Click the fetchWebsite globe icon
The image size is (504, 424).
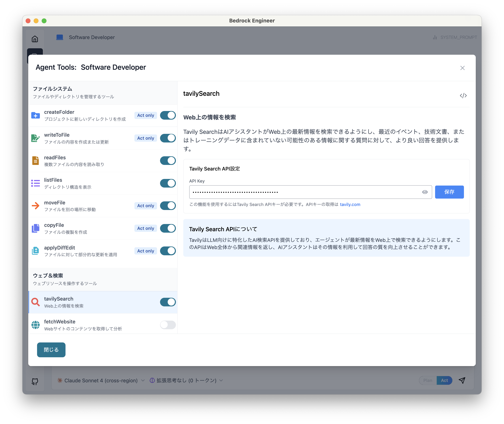tap(35, 325)
